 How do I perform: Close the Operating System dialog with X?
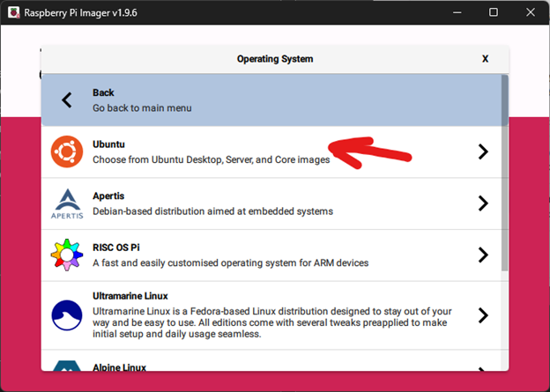point(485,58)
